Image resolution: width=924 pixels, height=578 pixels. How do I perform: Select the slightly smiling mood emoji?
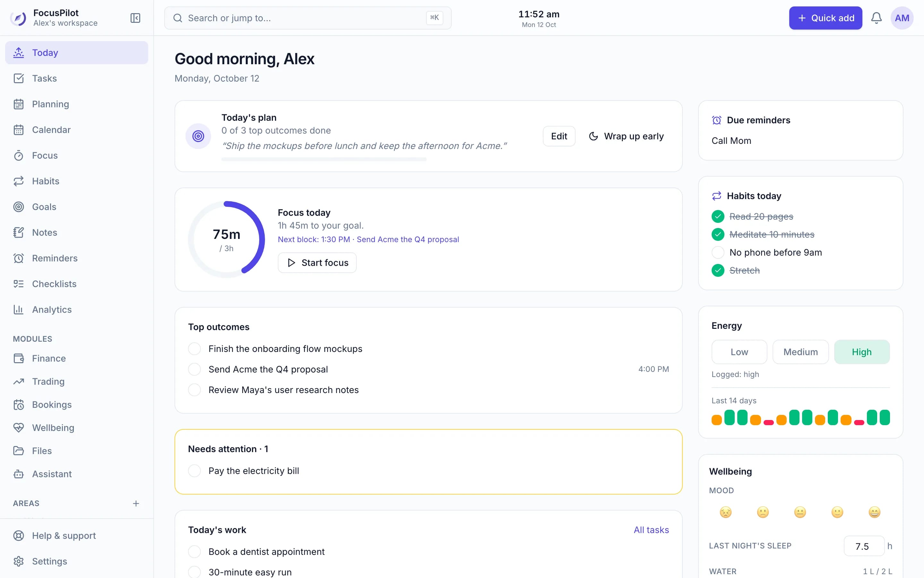tap(837, 512)
